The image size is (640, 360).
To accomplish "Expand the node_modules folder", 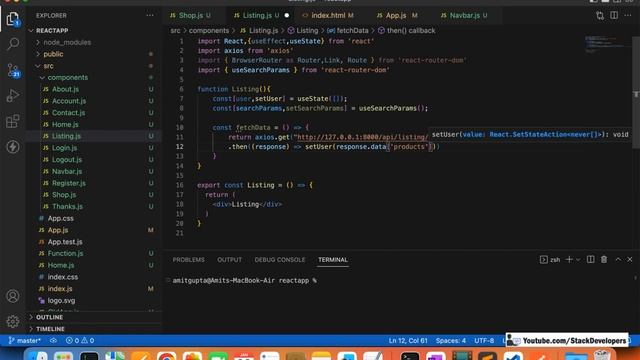I will tap(67, 42).
